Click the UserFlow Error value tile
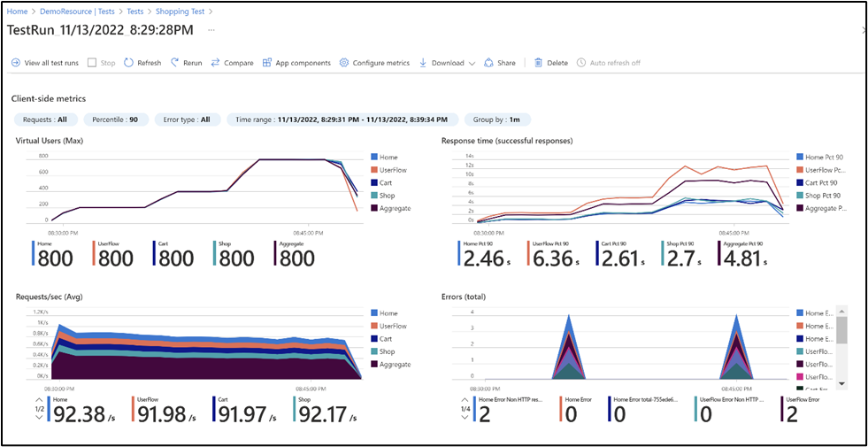This screenshot has height=447, width=868. pyautogui.click(x=801, y=411)
